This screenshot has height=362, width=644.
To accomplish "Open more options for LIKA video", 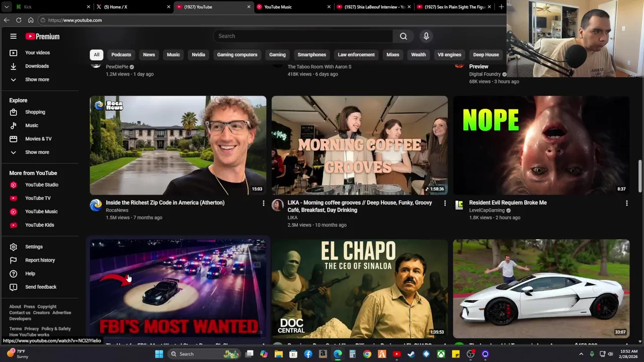I will click(445, 203).
